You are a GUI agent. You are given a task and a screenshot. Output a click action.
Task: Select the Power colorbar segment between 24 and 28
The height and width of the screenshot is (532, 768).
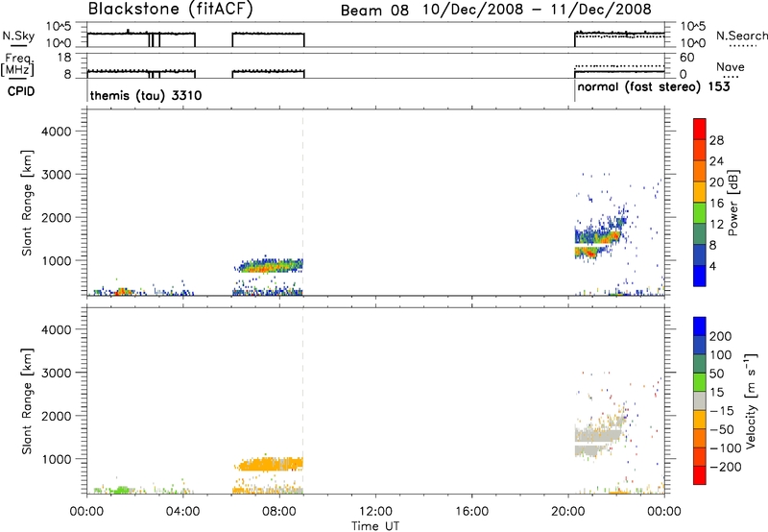click(x=700, y=150)
